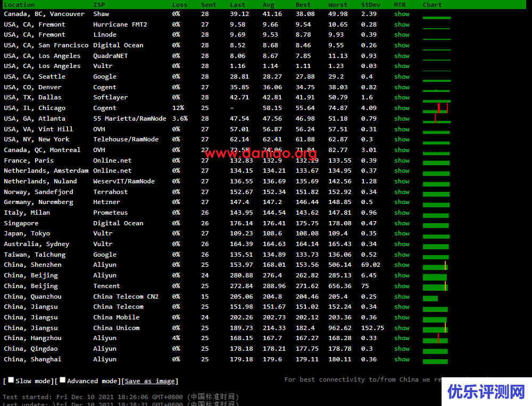Show MTR for Australia, Sydney Vultr

pos(402,244)
